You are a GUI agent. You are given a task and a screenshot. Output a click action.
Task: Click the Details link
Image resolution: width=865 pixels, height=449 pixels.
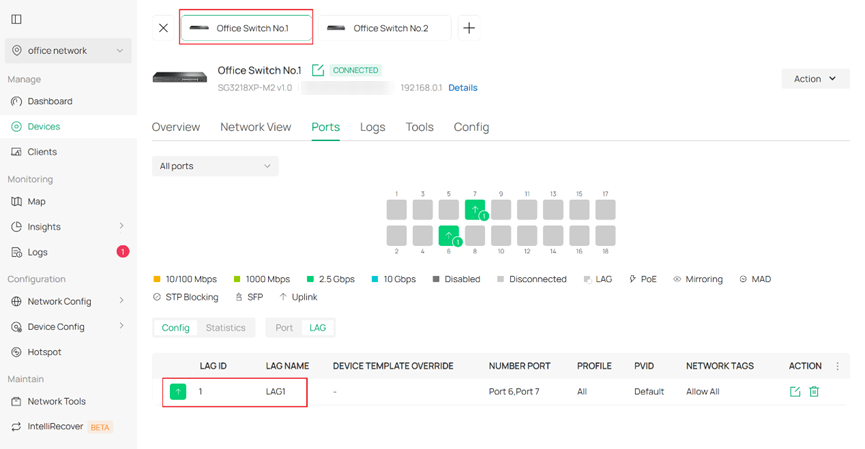[462, 88]
